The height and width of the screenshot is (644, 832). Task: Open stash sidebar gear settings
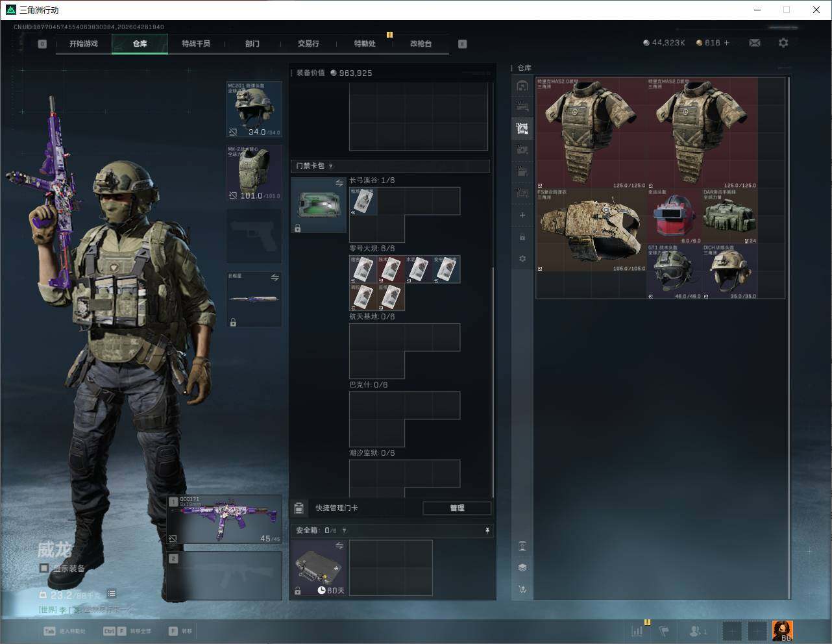522,258
